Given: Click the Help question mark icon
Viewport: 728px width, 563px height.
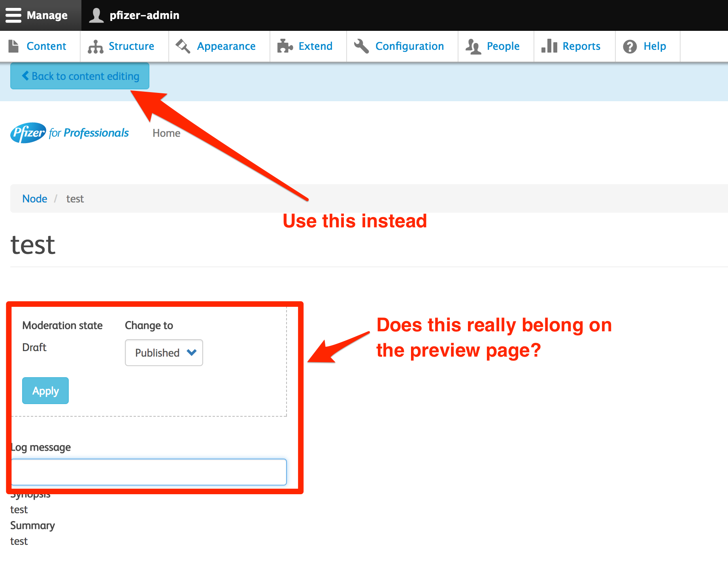Looking at the screenshot, I should click(x=630, y=47).
